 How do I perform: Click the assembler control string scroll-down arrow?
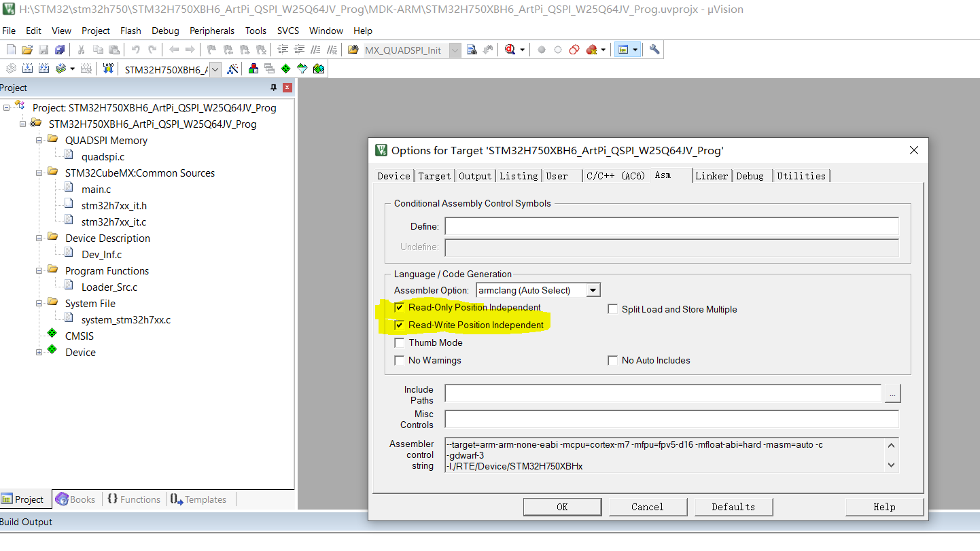[x=892, y=465]
